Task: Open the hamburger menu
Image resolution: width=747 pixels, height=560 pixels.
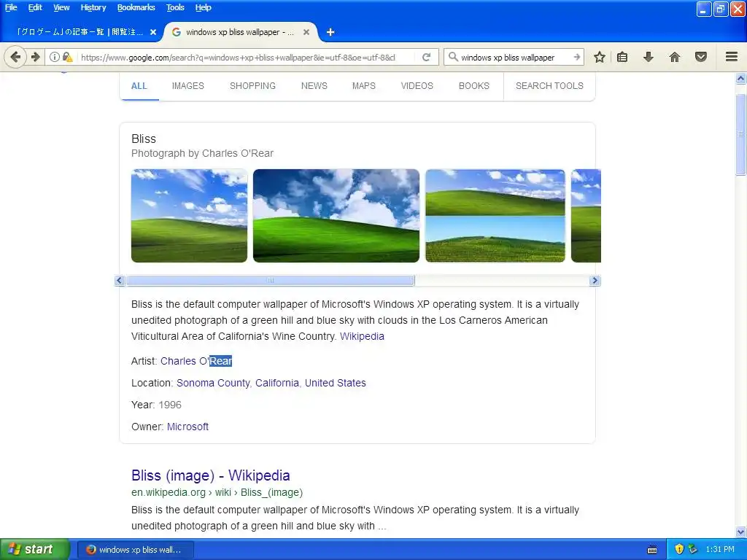Action: pyautogui.click(x=732, y=57)
